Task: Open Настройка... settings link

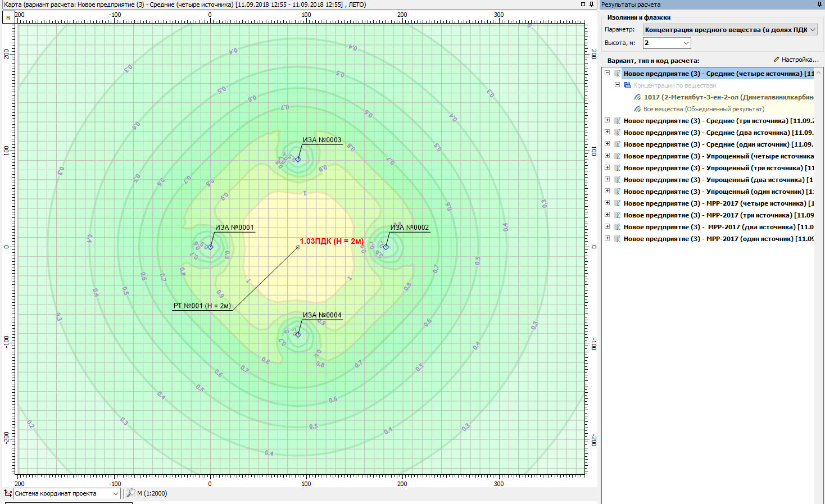Action: click(796, 60)
